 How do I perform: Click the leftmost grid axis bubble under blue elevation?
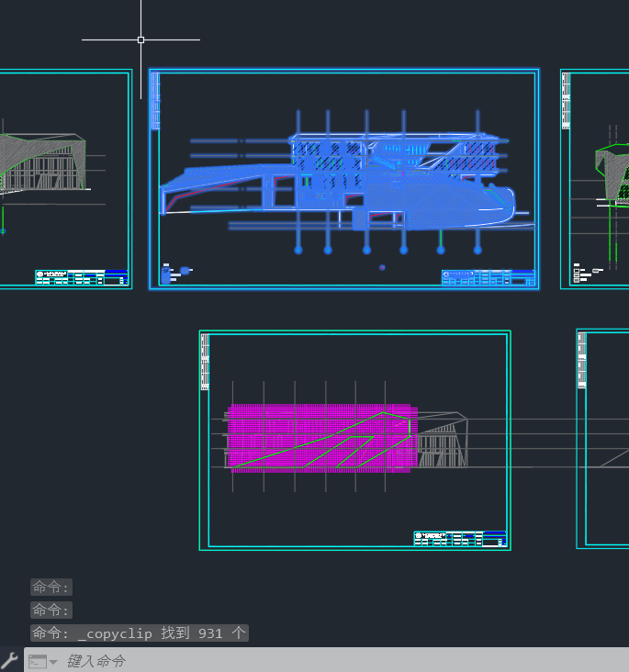(x=298, y=249)
